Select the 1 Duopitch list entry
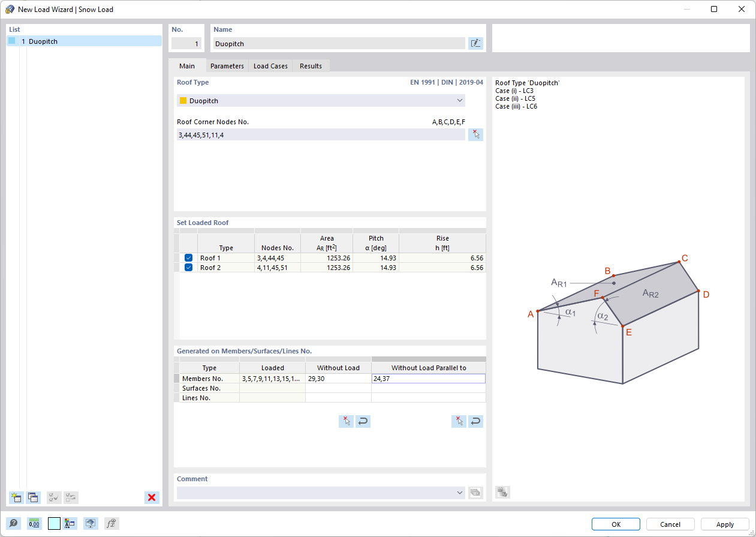 (x=85, y=41)
